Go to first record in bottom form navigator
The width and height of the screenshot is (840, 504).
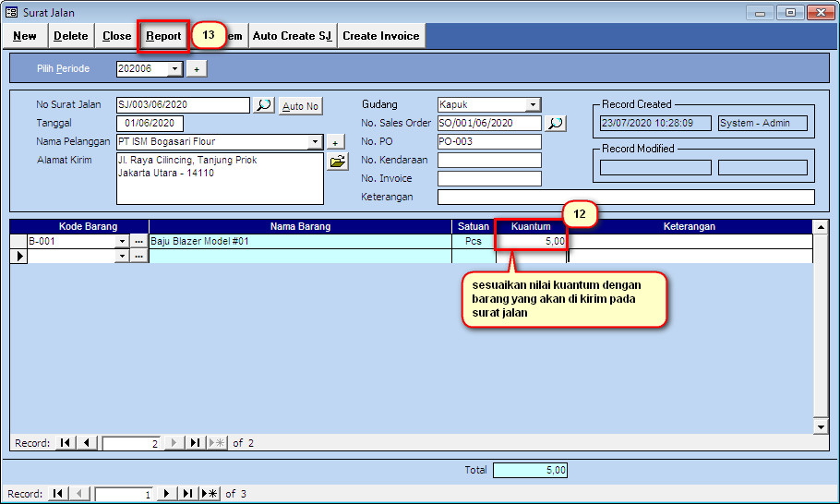tap(58, 493)
